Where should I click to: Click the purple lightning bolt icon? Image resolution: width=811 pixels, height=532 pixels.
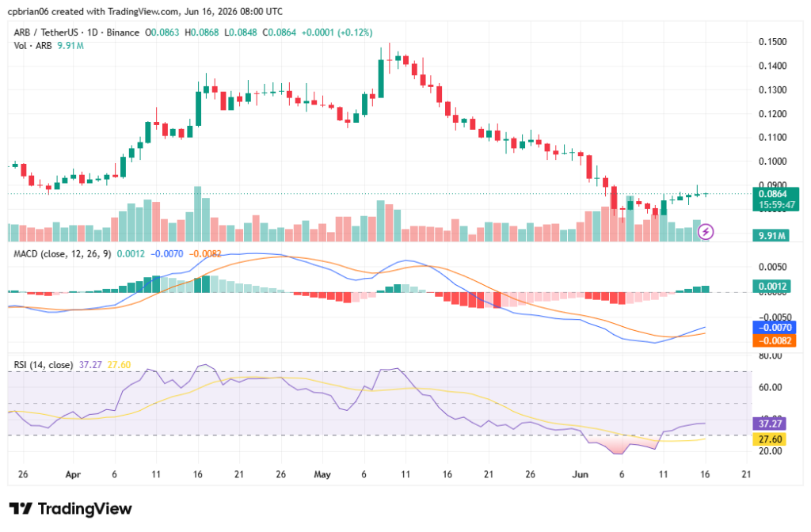pyautogui.click(x=706, y=232)
